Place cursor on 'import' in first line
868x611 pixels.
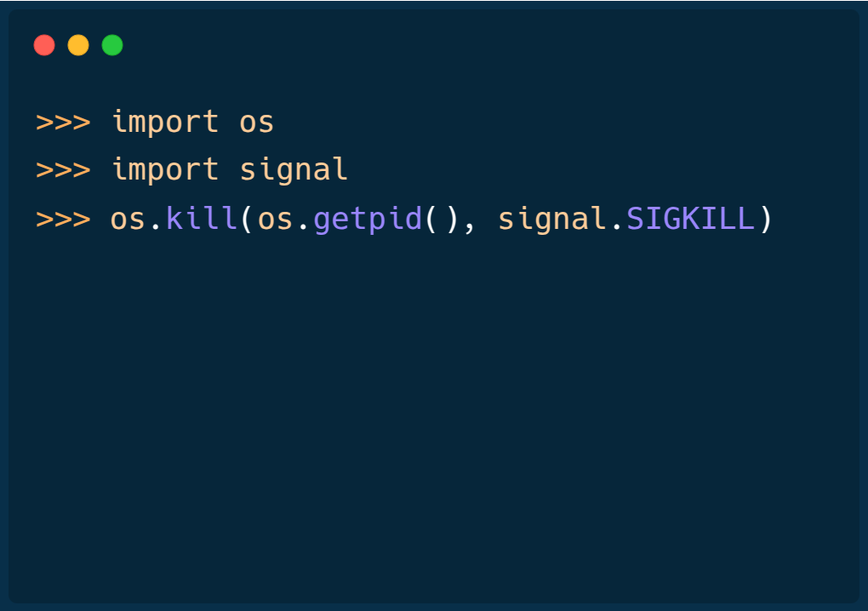pyautogui.click(x=165, y=123)
